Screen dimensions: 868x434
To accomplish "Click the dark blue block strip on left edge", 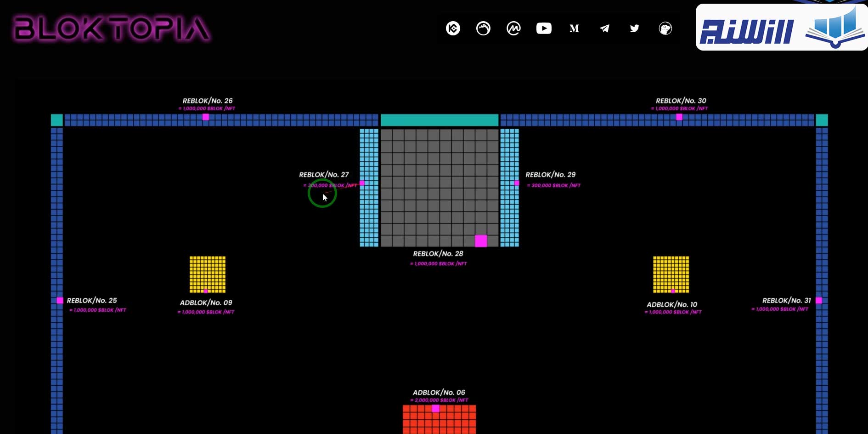I will click(57, 281).
